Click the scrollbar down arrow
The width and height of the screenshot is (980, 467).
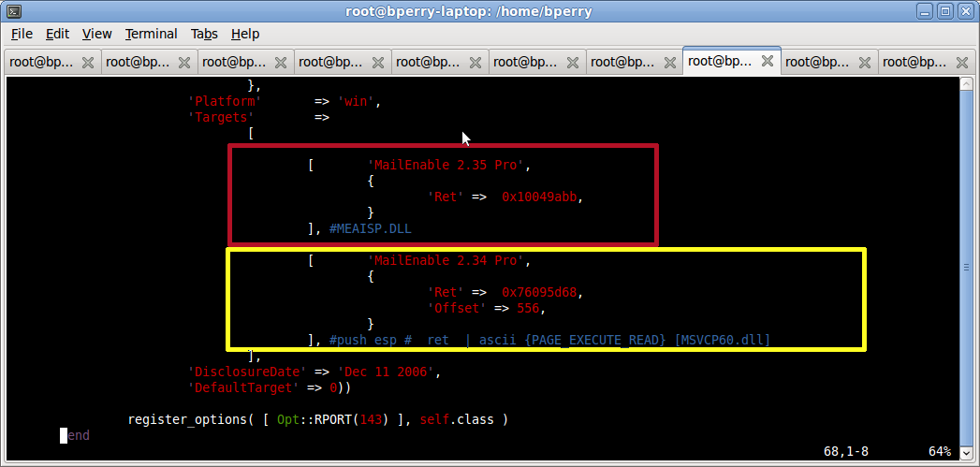967,454
